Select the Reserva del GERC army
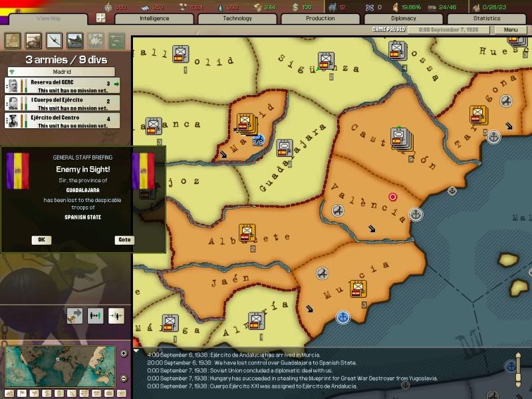Viewport: 532px width, 399px height. click(x=62, y=86)
